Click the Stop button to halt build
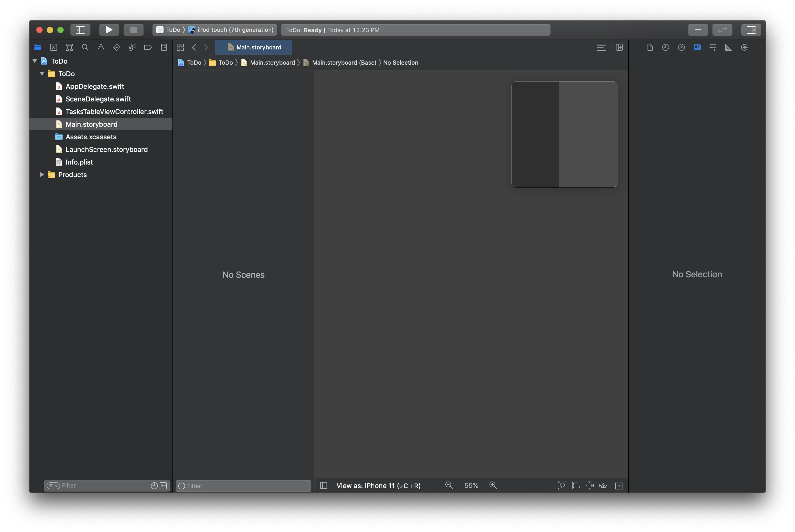The width and height of the screenshot is (795, 532). click(x=133, y=29)
